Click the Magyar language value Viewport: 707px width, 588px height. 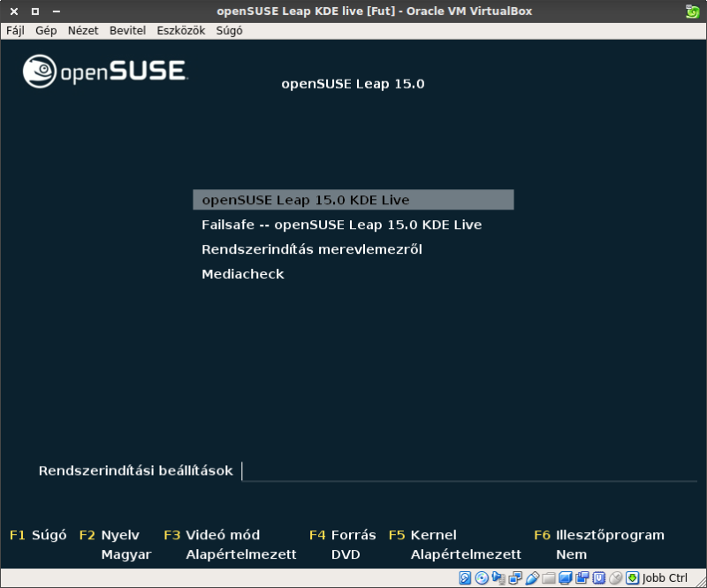point(126,554)
